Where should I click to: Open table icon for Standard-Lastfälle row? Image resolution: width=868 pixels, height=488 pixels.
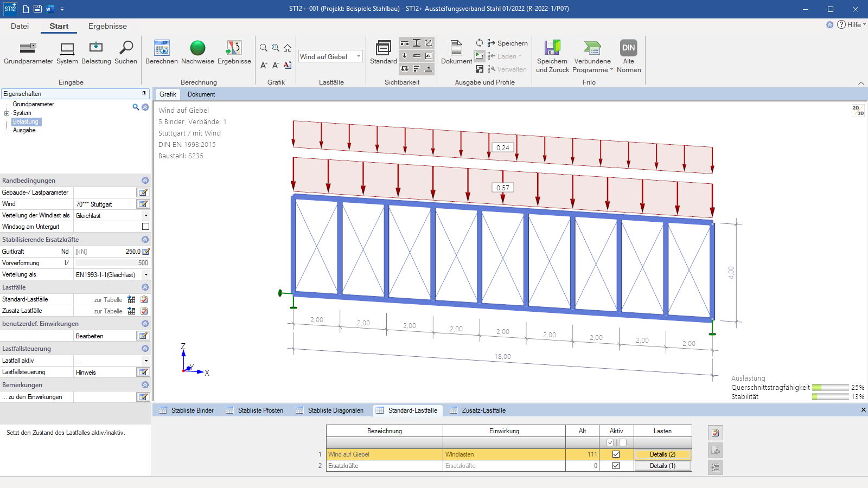(131, 299)
